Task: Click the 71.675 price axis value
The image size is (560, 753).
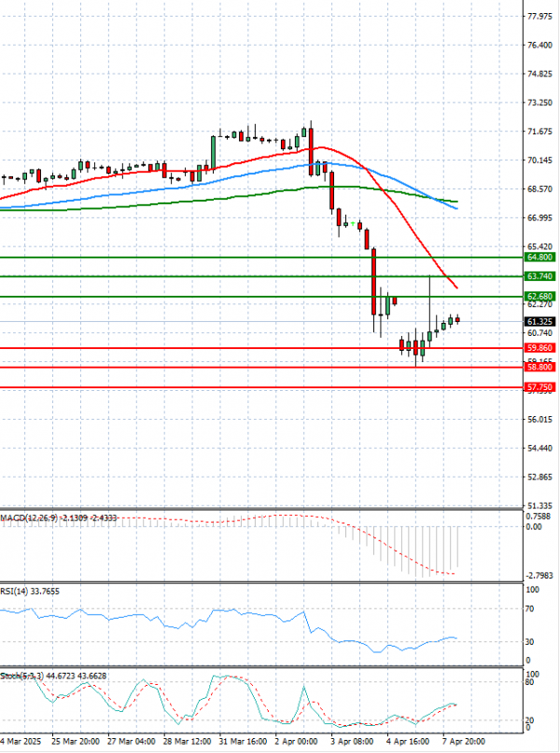Action: [x=539, y=132]
